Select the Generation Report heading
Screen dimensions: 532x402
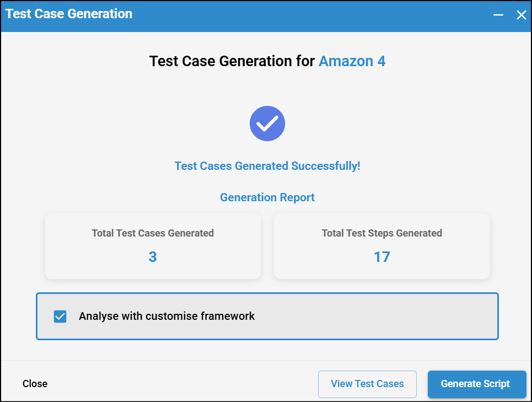(x=267, y=197)
